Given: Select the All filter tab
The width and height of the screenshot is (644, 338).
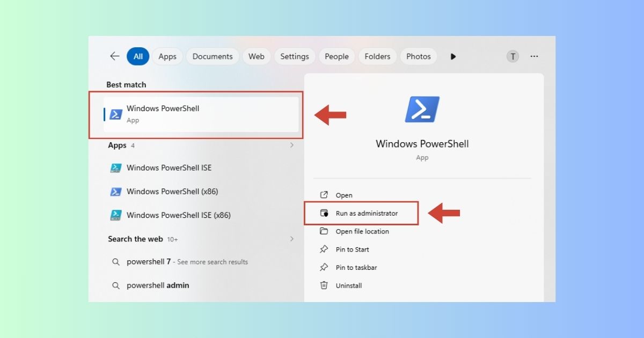Looking at the screenshot, I should (138, 56).
